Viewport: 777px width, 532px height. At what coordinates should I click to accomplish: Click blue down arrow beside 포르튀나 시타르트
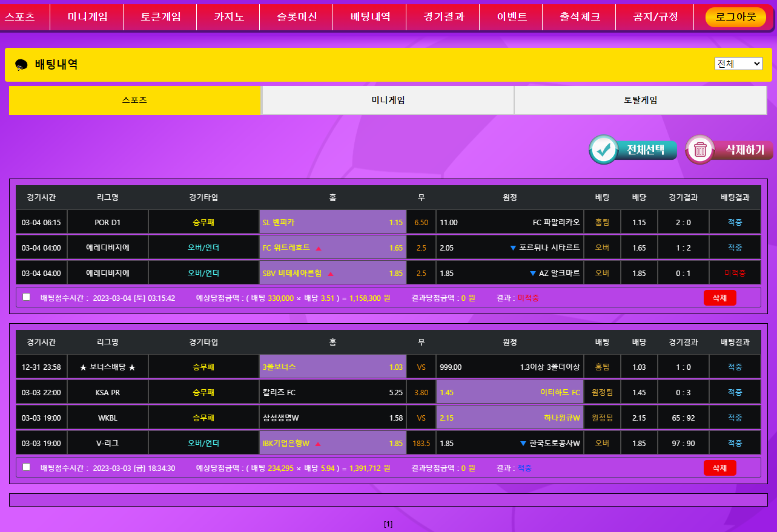(513, 248)
